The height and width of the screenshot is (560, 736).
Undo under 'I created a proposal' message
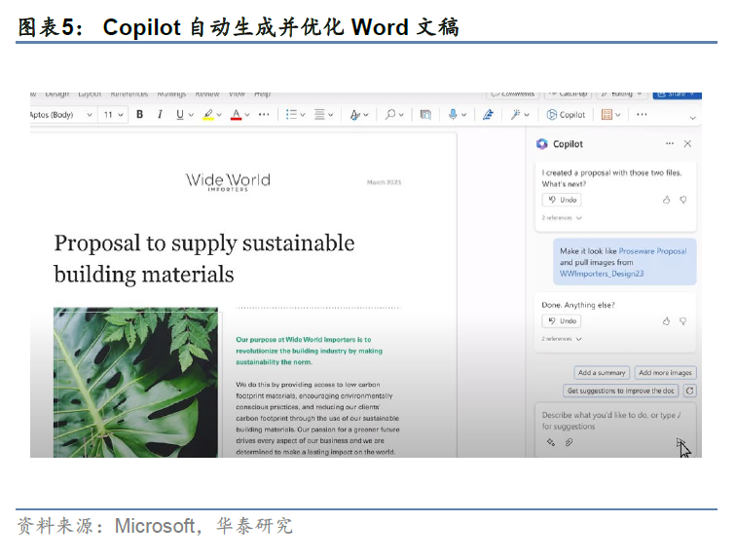pyautogui.click(x=562, y=200)
